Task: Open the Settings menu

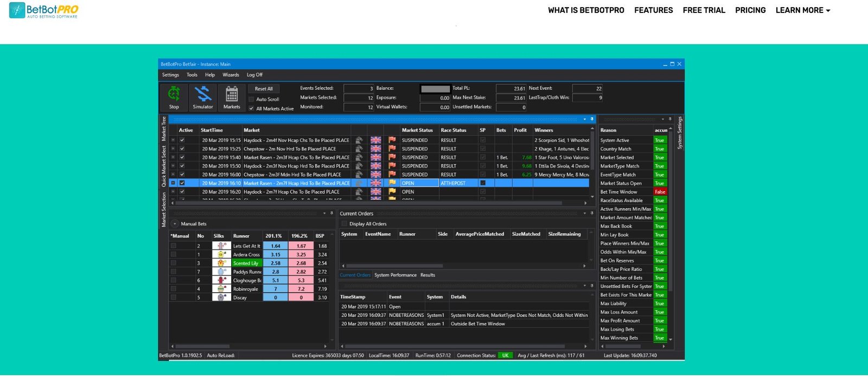Action: click(170, 75)
